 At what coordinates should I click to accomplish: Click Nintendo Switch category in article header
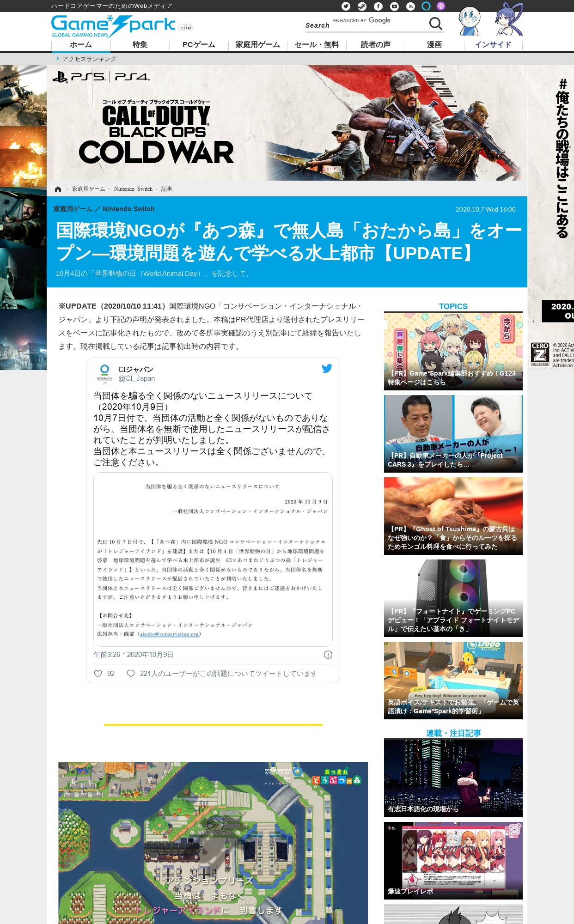point(128,209)
